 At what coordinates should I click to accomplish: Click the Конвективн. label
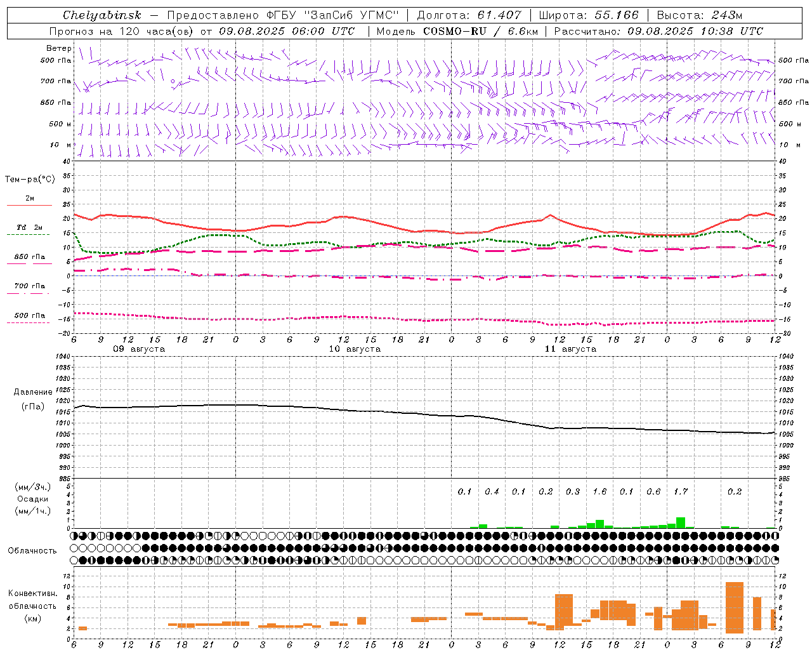pos(33,594)
